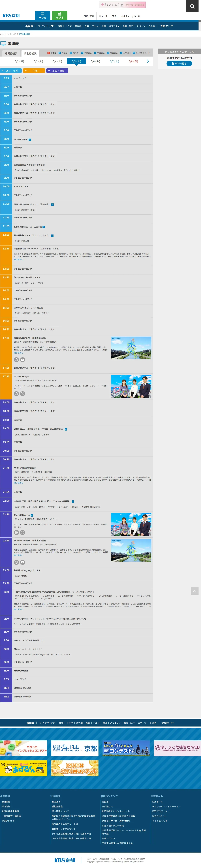Select 番組表 in the top blue nav bar

pyautogui.click(x=29, y=26)
